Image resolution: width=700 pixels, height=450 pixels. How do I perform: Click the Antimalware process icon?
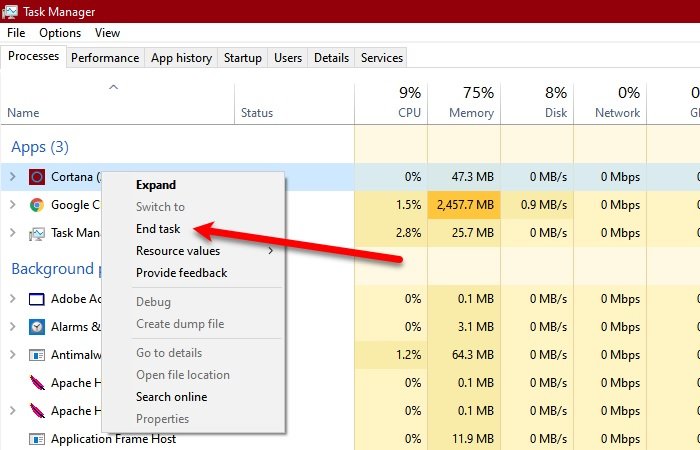[37, 355]
